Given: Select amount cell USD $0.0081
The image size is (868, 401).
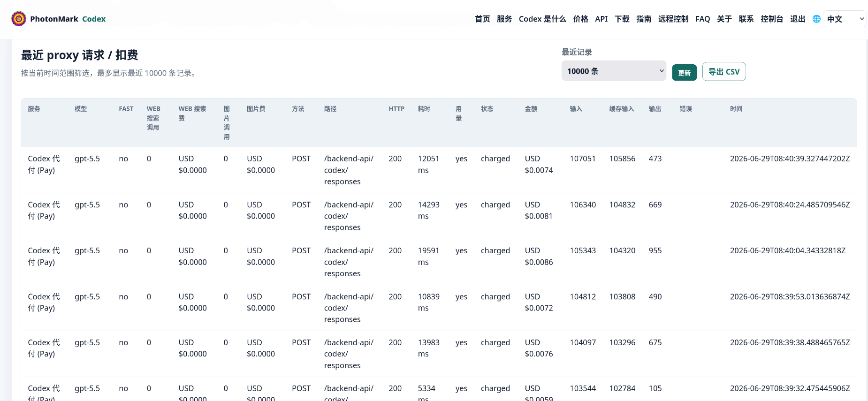Looking at the screenshot, I should (539, 211).
